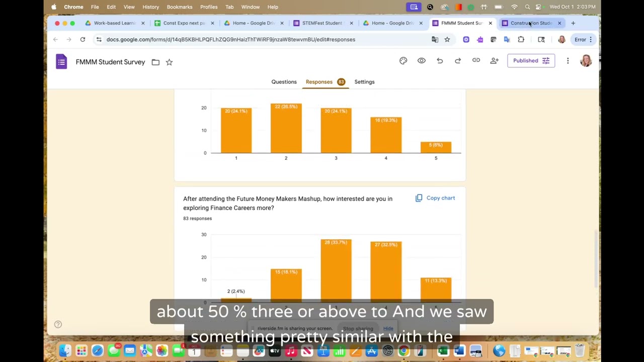Open Spotlight search in the menu bar

click(527, 7)
